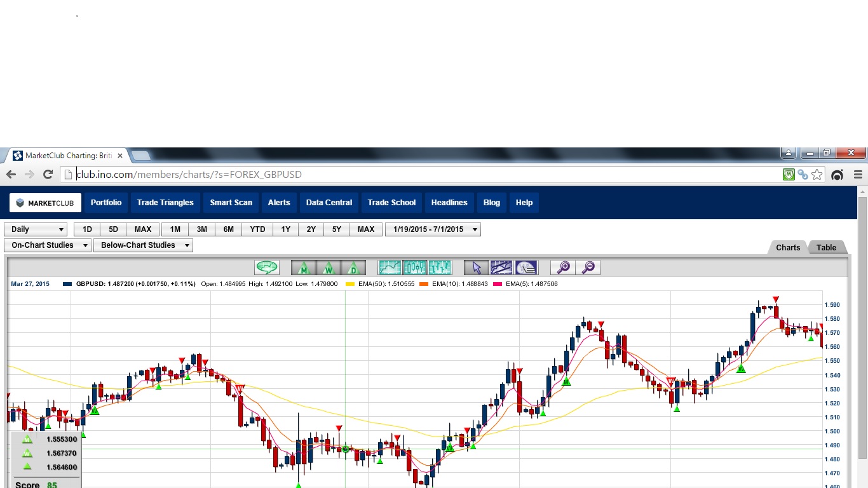The width and height of the screenshot is (868, 488).
Task: Click the 1.567370 value in score panel
Action: point(62,453)
